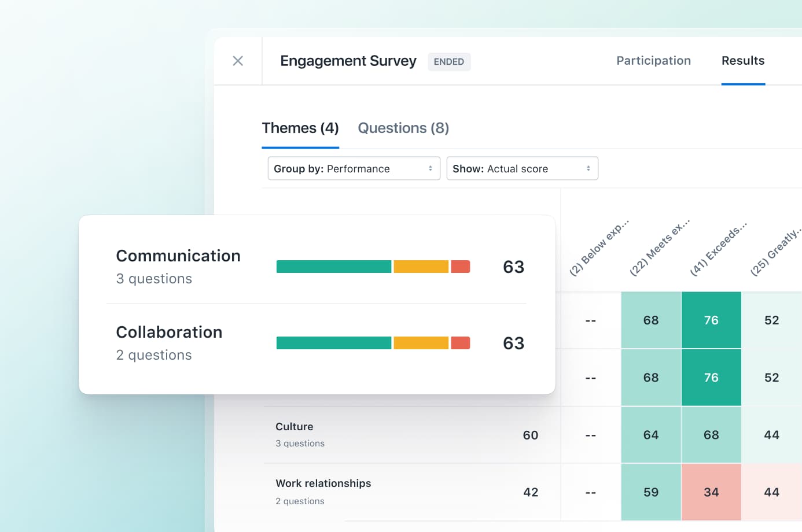Click Collaboration score bar's green segment
The width and height of the screenshot is (802, 532).
click(334, 343)
